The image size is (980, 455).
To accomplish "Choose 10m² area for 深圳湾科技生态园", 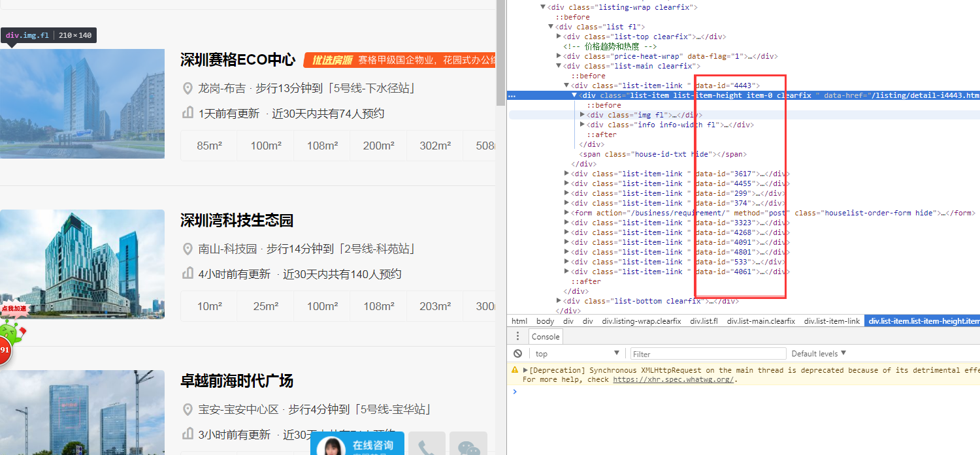I will pyautogui.click(x=209, y=306).
